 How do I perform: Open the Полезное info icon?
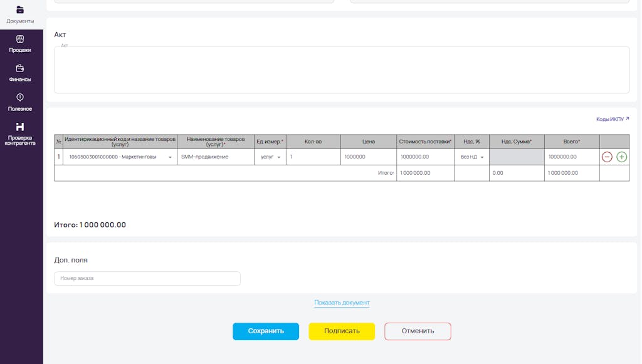(x=19, y=97)
